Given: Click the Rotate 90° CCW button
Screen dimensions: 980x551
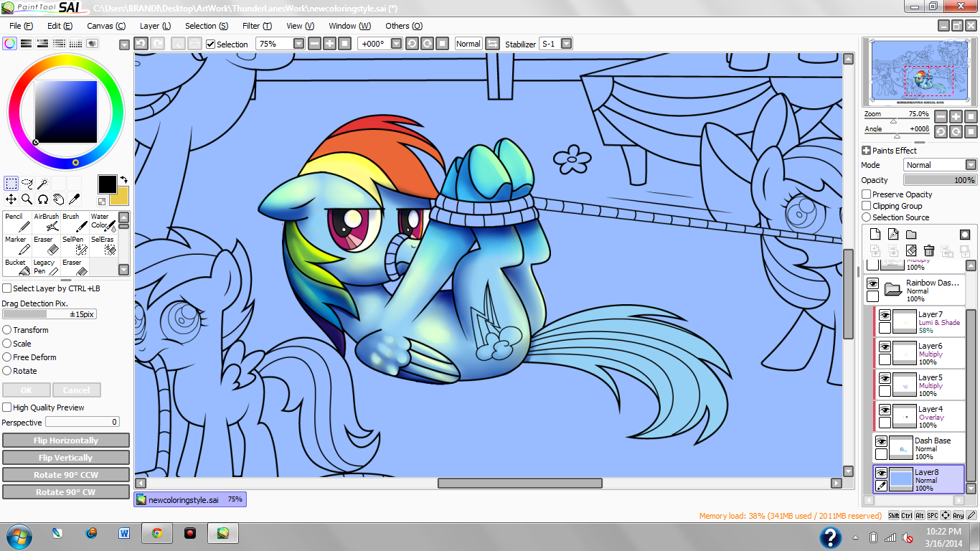Looking at the screenshot, I should (66, 475).
